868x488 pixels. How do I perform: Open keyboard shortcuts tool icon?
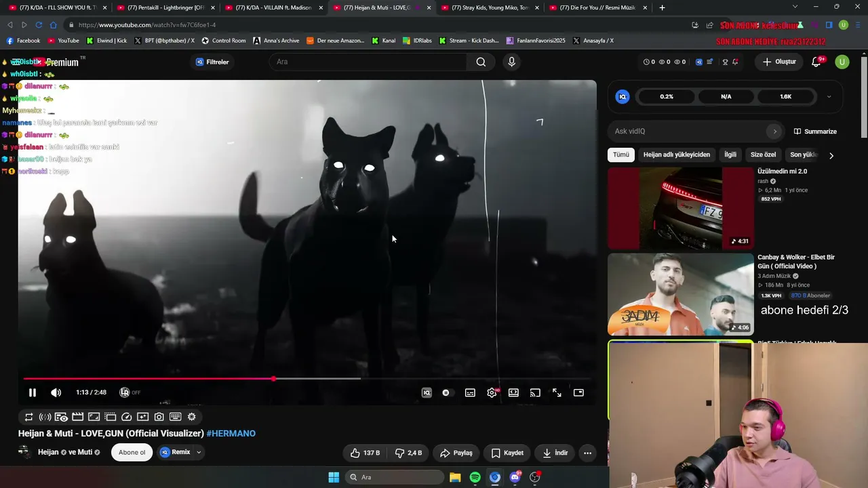click(x=175, y=417)
